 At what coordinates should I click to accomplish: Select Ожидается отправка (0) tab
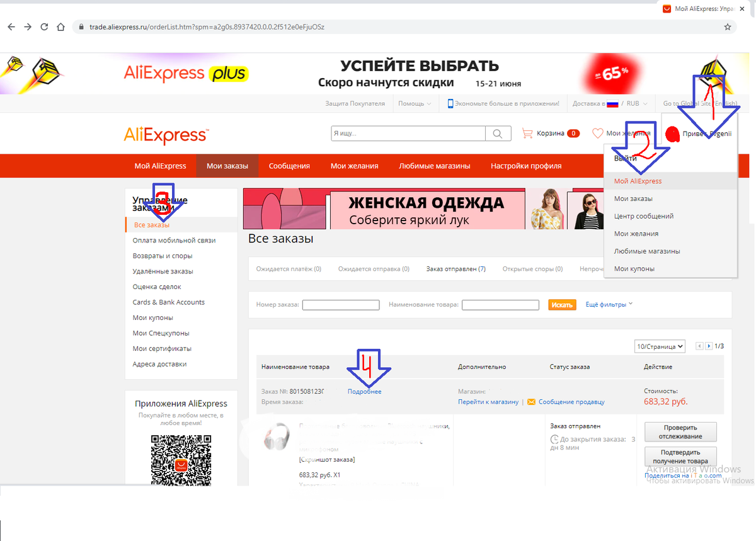click(374, 269)
